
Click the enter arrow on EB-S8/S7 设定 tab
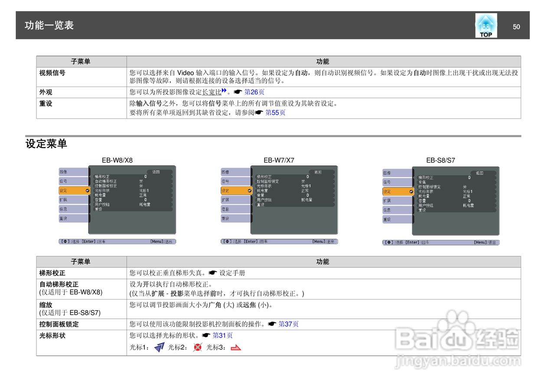[x=411, y=191]
